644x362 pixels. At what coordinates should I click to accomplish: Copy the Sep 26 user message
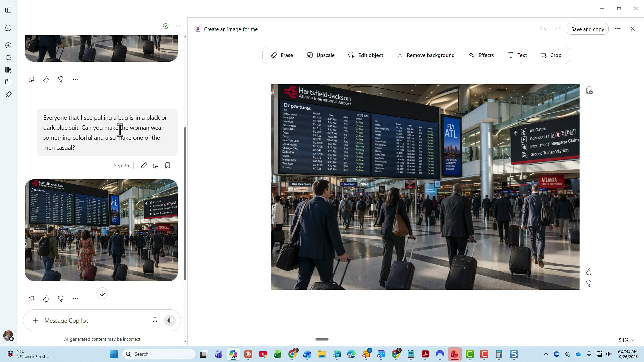[156, 165]
